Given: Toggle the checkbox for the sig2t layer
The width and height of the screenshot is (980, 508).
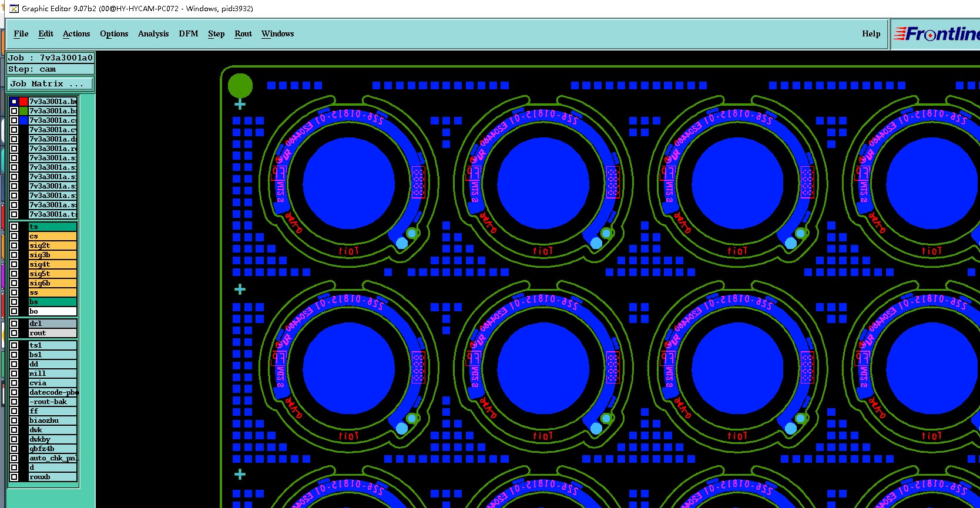Looking at the screenshot, I should tap(14, 245).
